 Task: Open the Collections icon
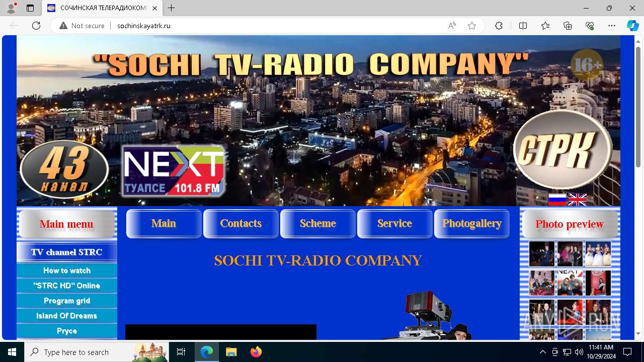[568, 26]
